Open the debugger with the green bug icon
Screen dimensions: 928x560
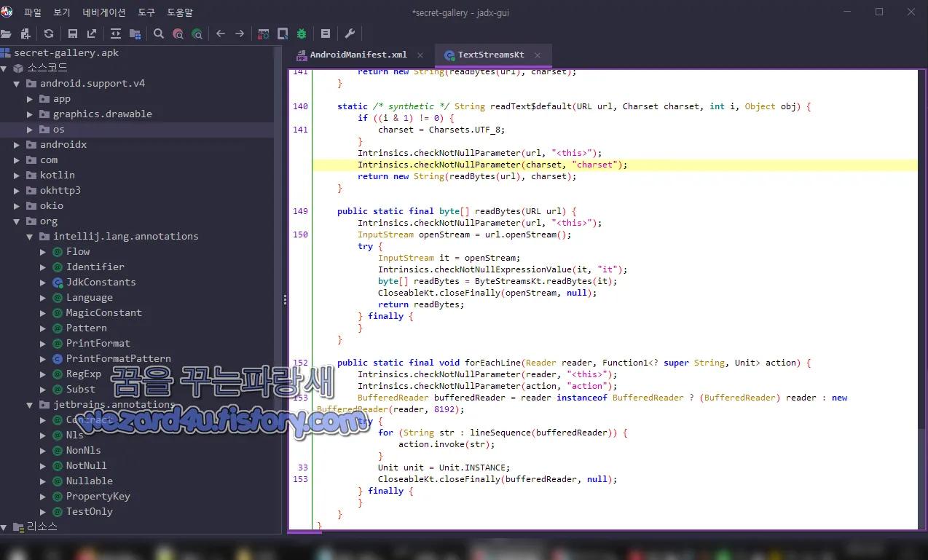tap(302, 33)
